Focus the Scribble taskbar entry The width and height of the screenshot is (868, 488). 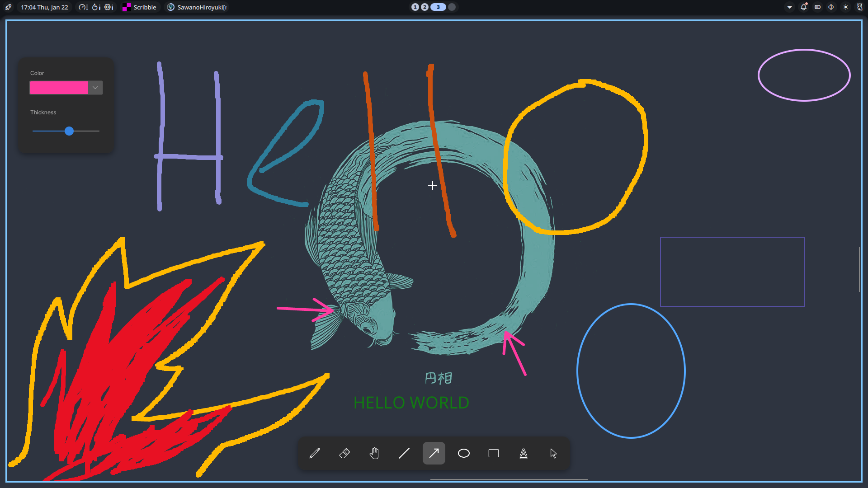pyautogui.click(x=140, y=7)
